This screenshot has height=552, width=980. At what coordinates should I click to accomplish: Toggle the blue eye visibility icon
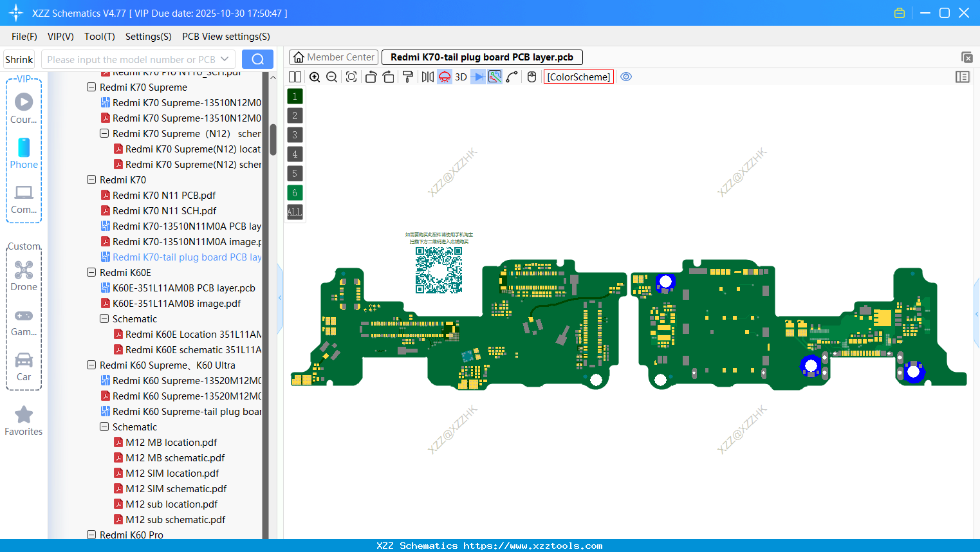click(x=625, y=77)
